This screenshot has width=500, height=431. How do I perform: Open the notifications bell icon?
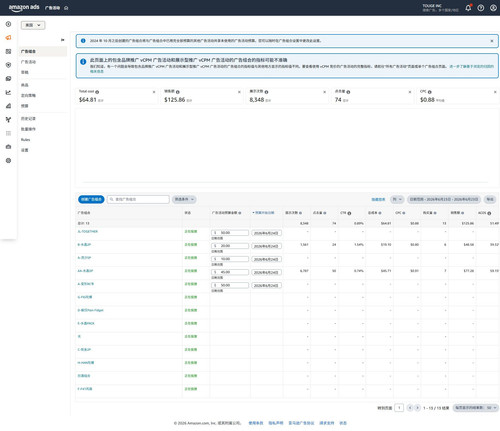468,8
